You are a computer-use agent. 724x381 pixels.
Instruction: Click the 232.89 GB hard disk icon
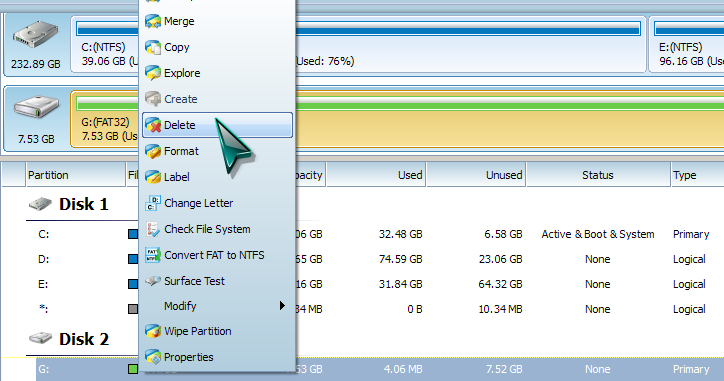[36, 35]
